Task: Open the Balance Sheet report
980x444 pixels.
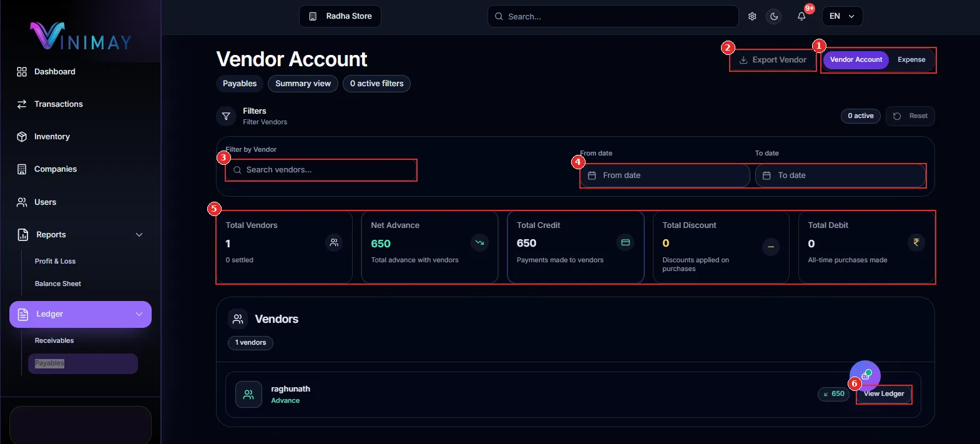Action: [x=58, y=284]
